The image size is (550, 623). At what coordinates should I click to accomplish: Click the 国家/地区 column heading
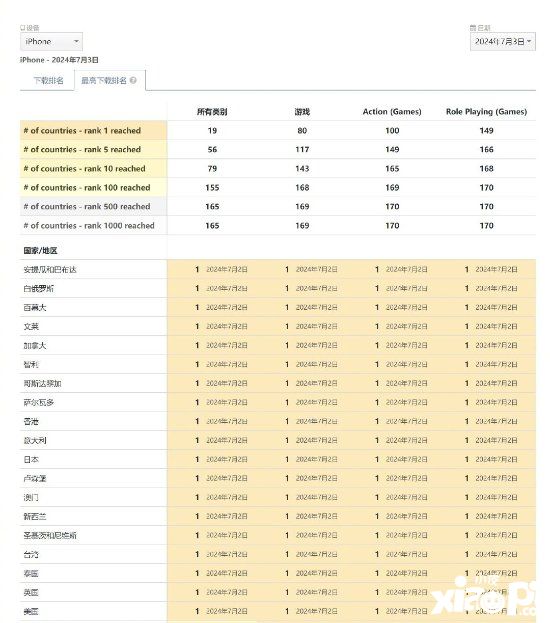click(x=40, y=250)
